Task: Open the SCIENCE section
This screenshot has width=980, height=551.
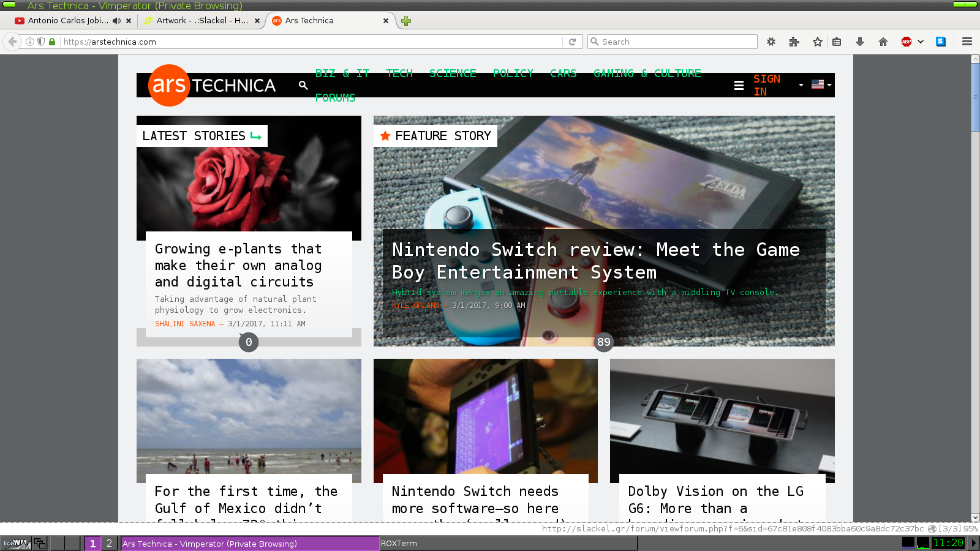Action: 453,73
